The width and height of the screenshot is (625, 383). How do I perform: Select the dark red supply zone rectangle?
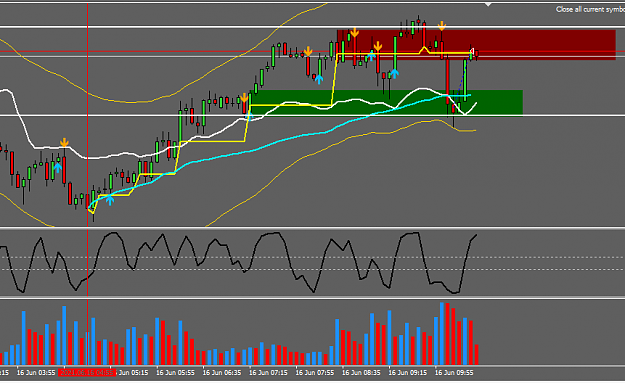point(476,45)
